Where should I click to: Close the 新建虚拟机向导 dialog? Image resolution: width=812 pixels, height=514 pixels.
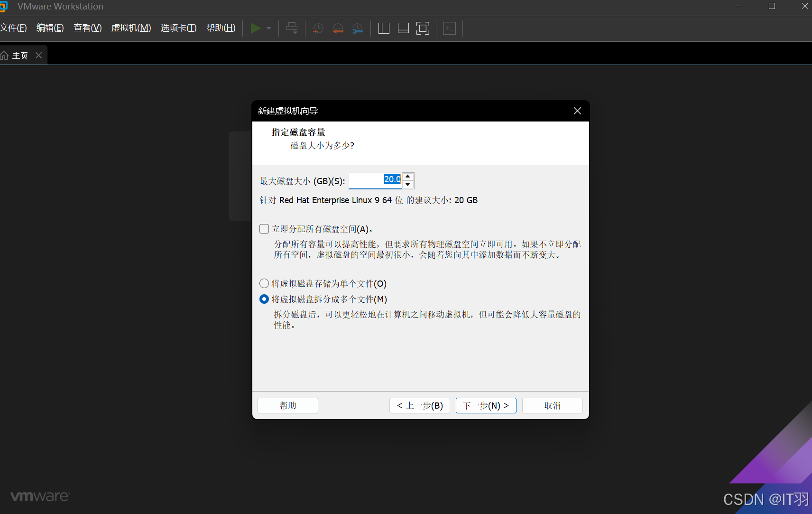pyautogui.click(x=577, y=111)
